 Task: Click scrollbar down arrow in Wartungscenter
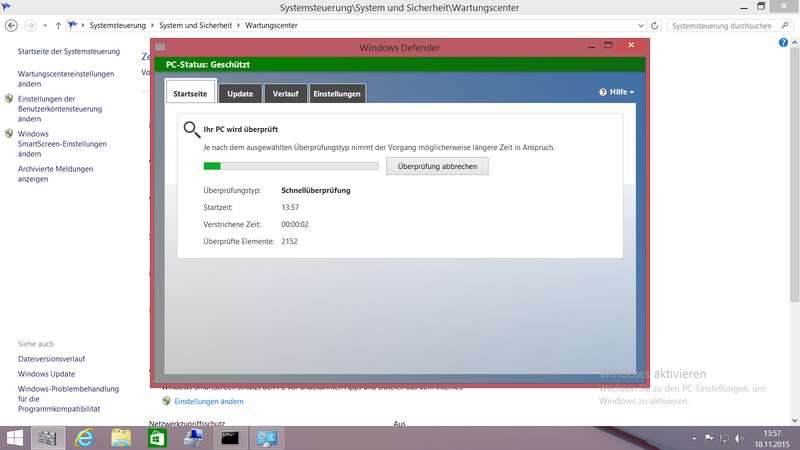[794, 420]
